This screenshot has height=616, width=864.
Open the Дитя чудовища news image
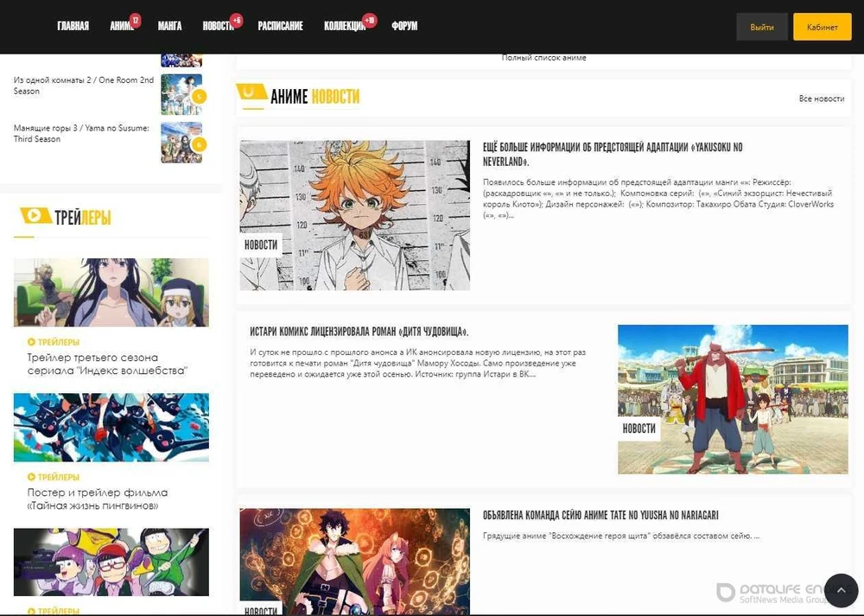tap(733, 399)
